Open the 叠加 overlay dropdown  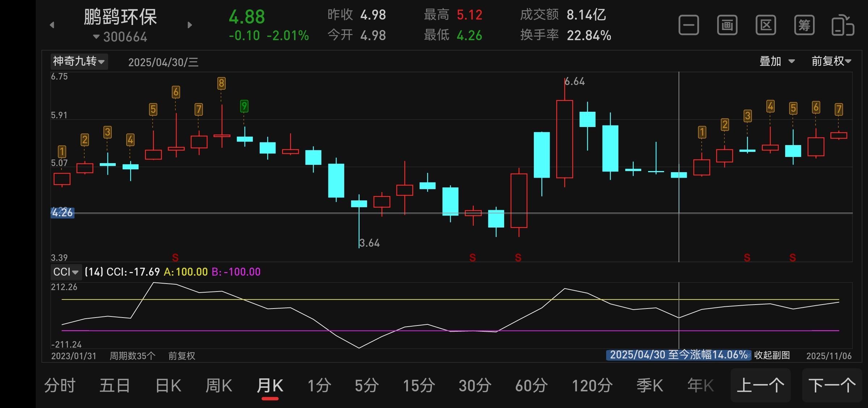pos(776,61)
